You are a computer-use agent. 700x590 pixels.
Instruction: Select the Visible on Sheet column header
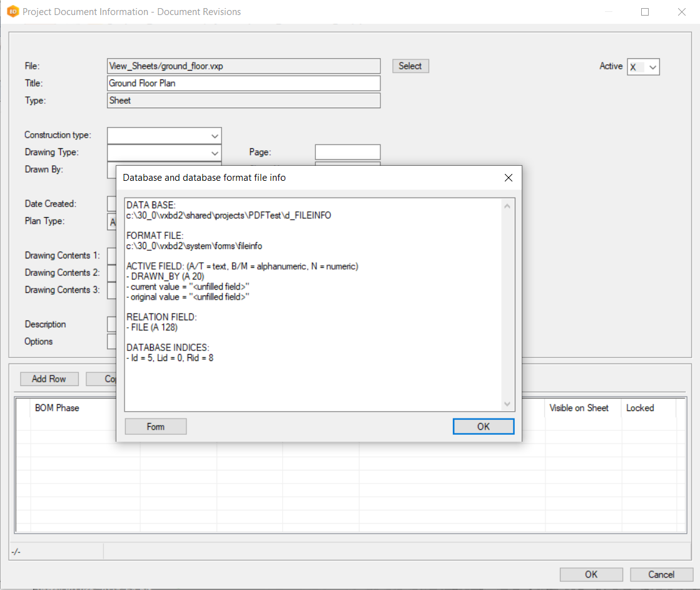point(579,408)
